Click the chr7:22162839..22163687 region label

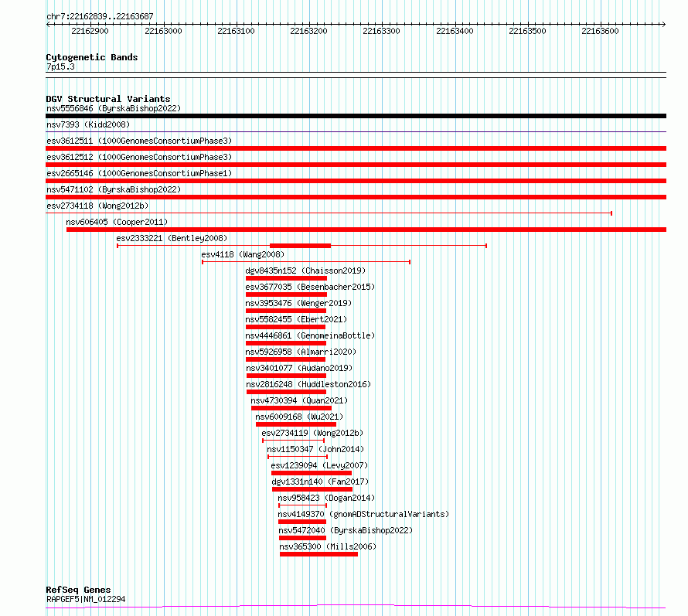click(100, 17)
